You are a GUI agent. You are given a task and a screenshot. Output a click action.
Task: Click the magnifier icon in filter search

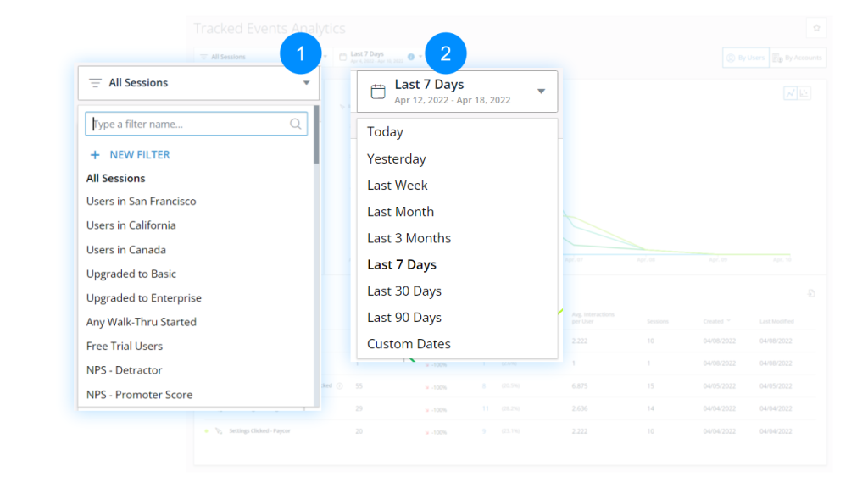pos(296,124)
